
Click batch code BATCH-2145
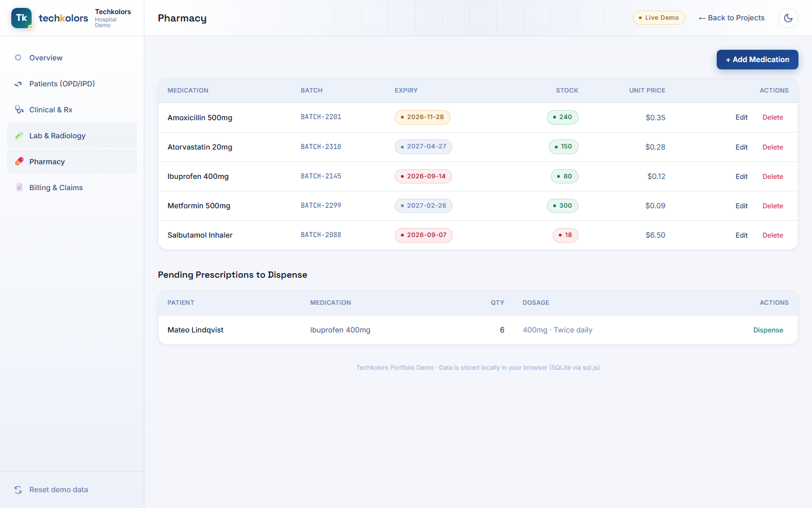[321, 176]
